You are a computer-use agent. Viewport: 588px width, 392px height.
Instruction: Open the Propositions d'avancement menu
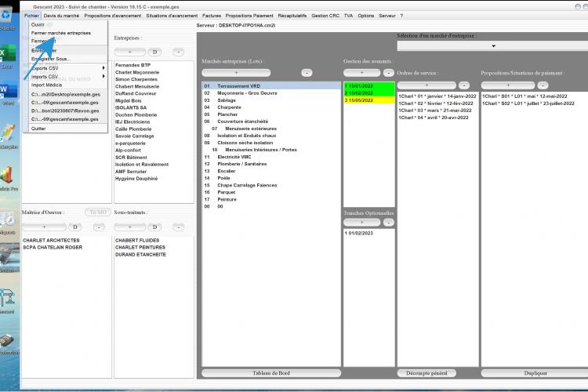point(112,16)
